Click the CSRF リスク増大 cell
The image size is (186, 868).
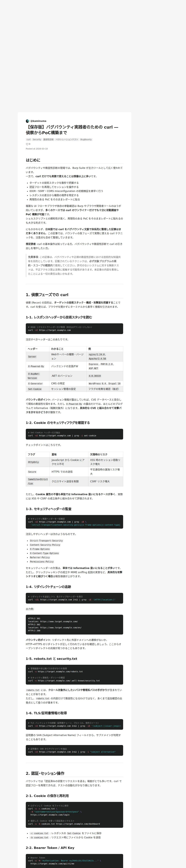(106, 481)
